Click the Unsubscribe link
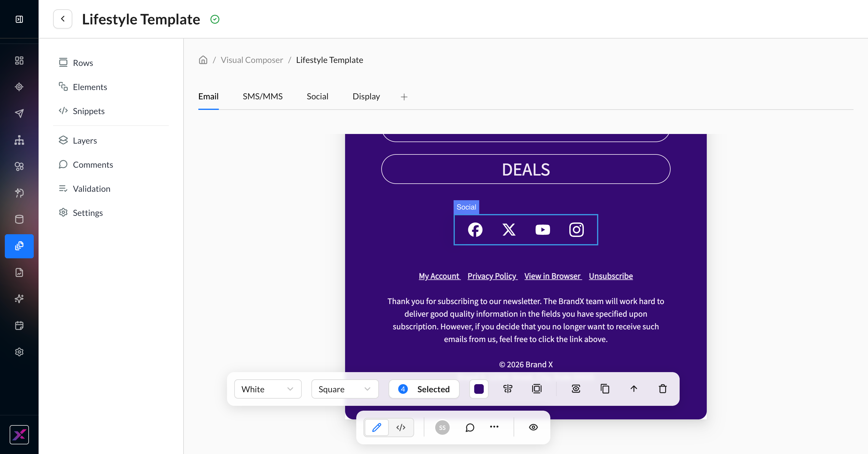The image size is (868, 454). 611,276
